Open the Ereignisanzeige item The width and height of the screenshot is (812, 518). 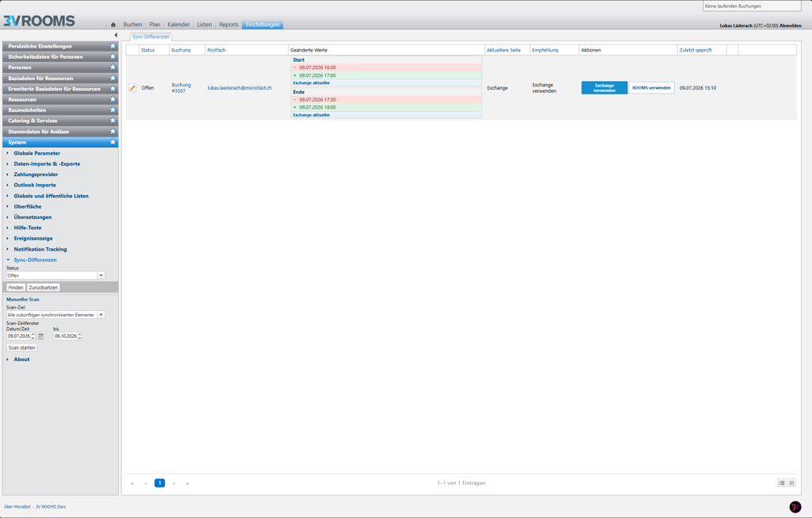(33, 238)
